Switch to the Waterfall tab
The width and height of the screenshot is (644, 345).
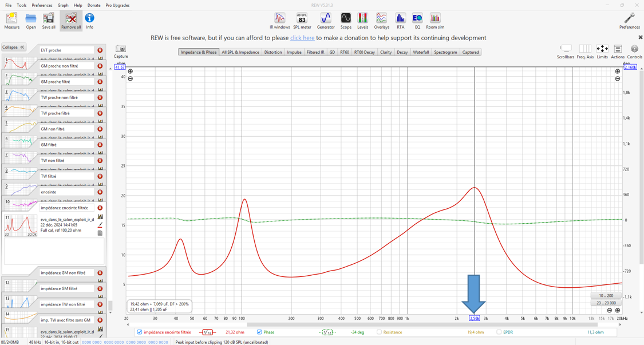tap(421, 52)
